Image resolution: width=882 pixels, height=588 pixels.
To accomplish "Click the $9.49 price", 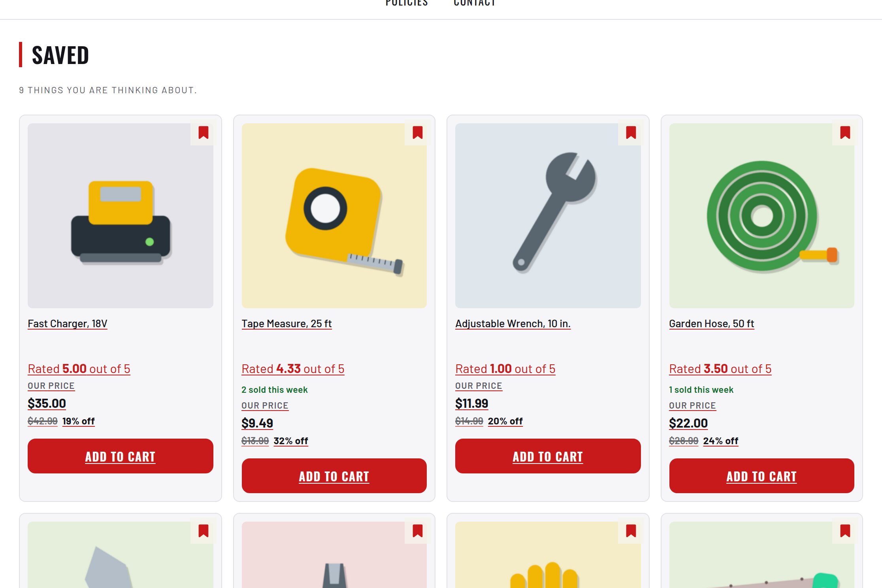I will (x=257, y=423).
